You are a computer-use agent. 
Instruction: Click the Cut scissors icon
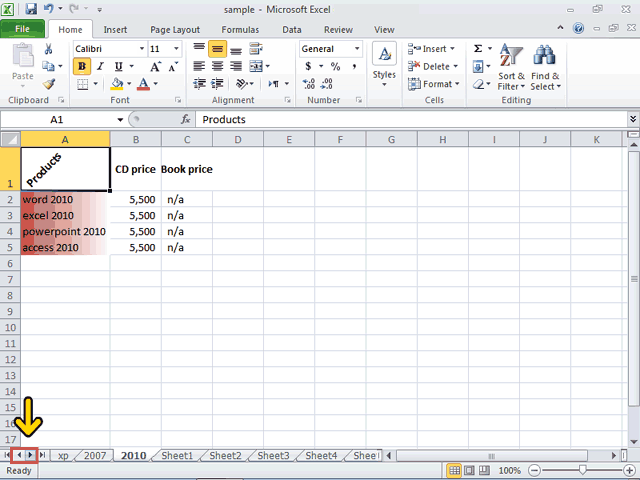(x=48, y=49)
